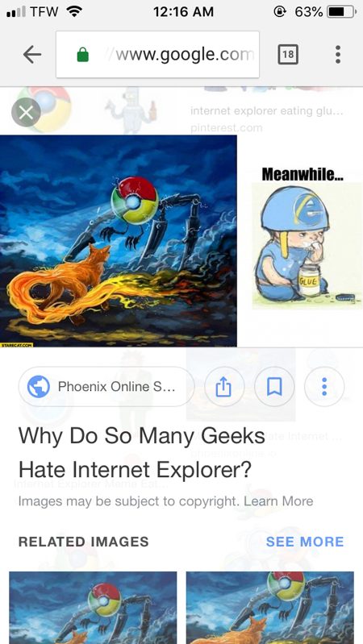
Task: Focus the www.google.com address bar
Action: [x=157, y=54]
